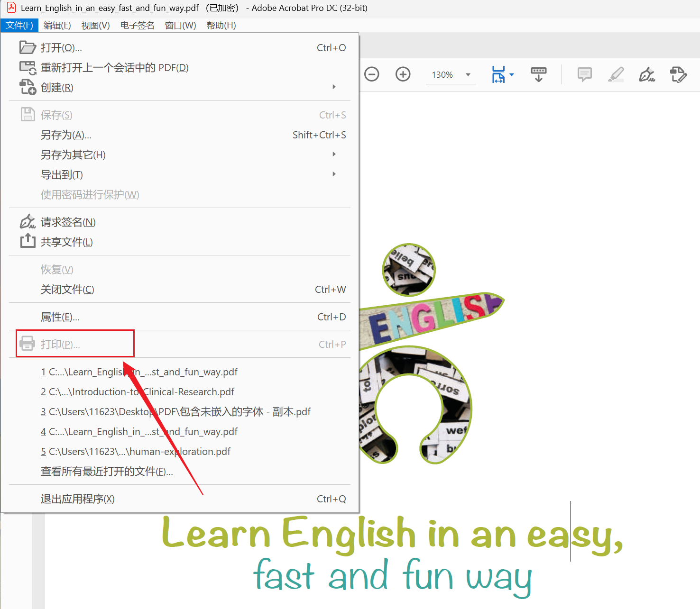Open the page scrolling display icon
This screenshot has width=700, height=609.
[538, 74]
